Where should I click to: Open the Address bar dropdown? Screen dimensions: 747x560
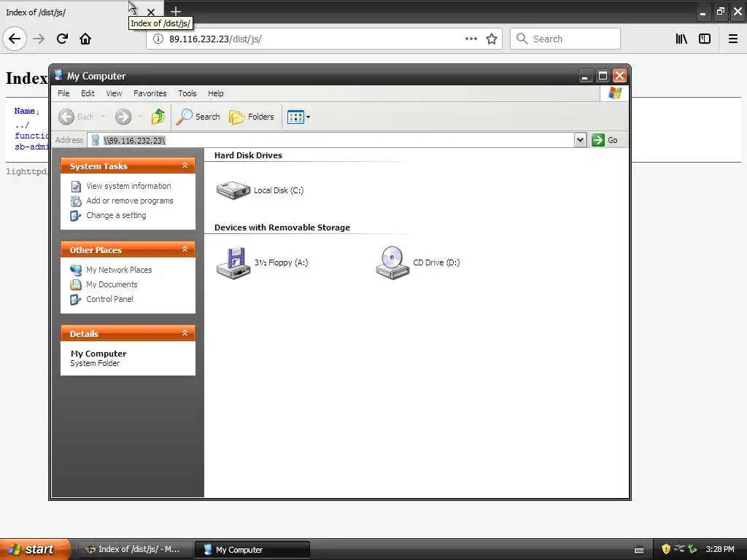(x=580, y=140)
